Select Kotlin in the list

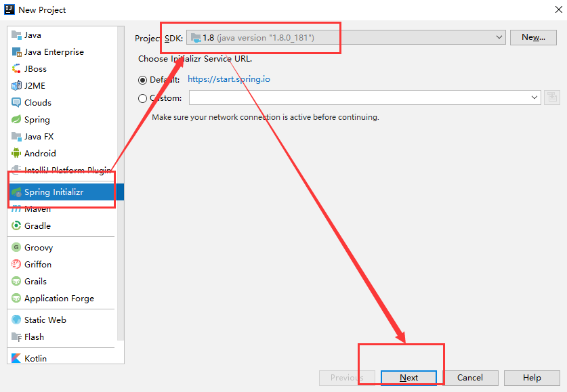(62, 358)
